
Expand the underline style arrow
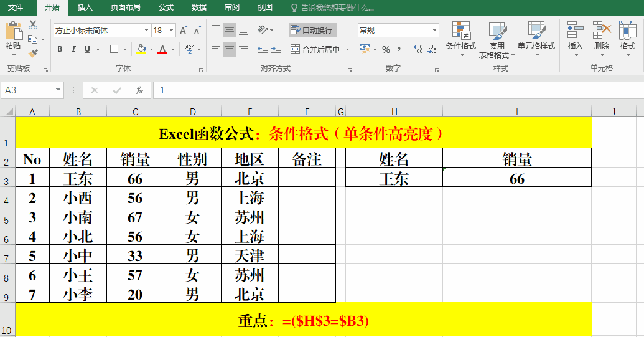98,49
